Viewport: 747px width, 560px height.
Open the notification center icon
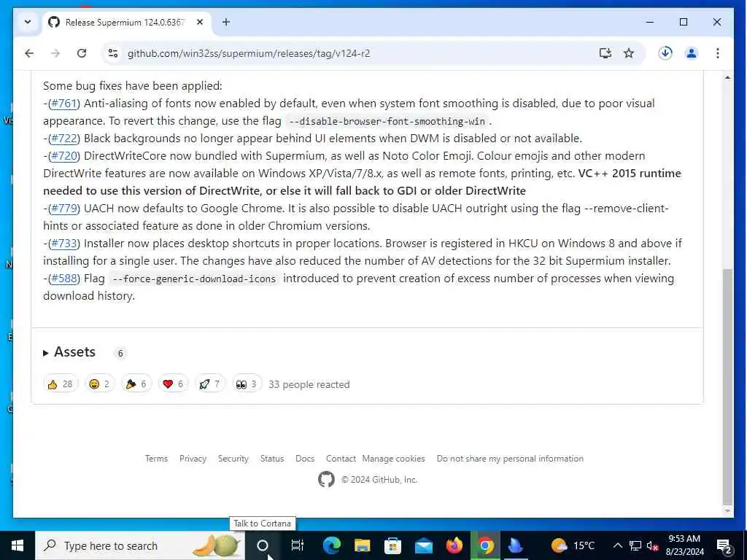[724, 545]
